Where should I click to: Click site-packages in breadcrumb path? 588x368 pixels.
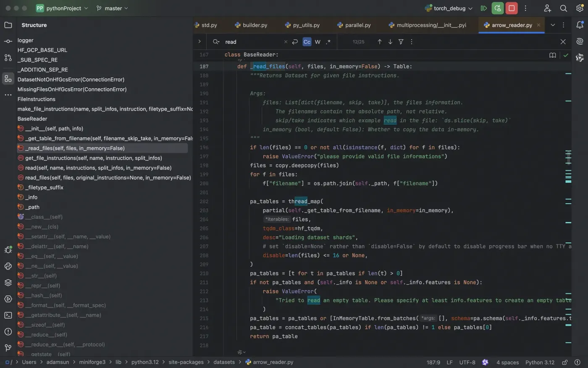(186, 362)
